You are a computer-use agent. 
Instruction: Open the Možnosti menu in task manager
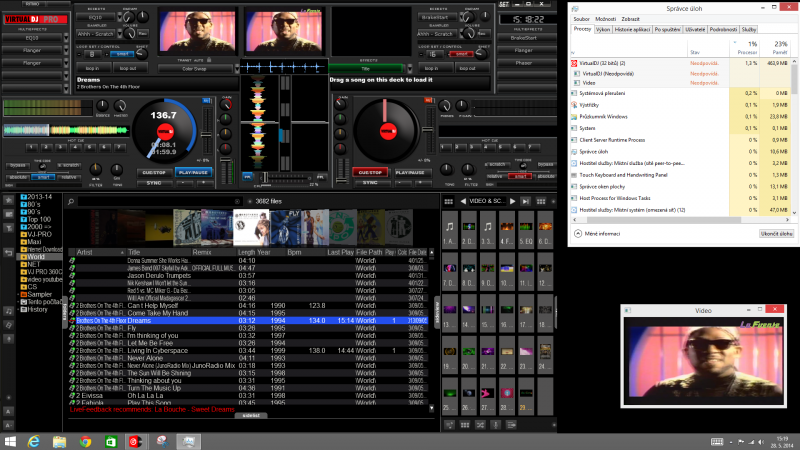[x=606, y=19]
